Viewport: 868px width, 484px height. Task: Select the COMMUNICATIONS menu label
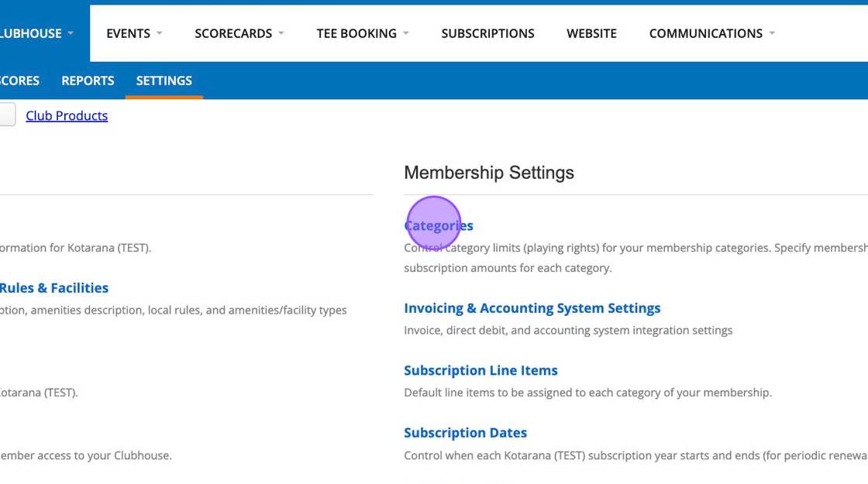[705, 33]
